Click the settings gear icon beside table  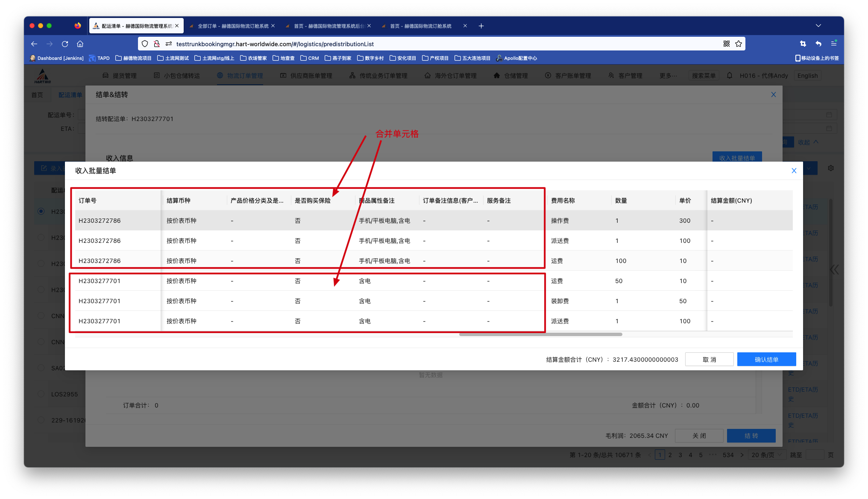tap(831, 168)
